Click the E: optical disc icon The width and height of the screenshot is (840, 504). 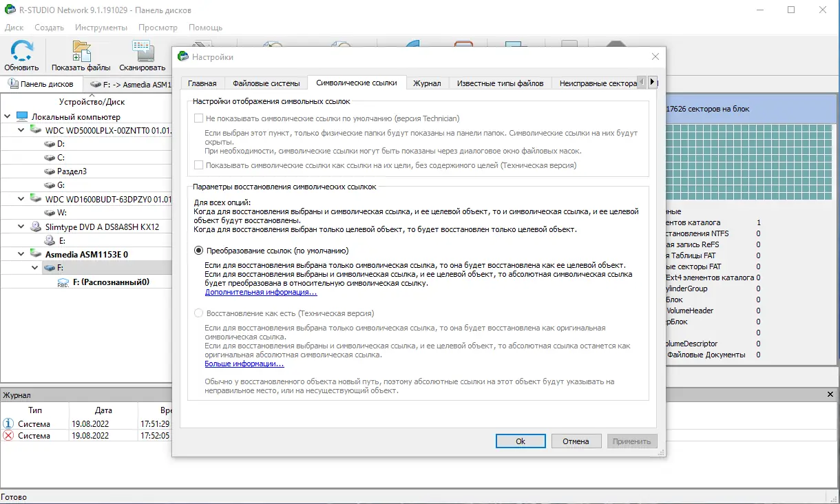(x=50, y=240)
